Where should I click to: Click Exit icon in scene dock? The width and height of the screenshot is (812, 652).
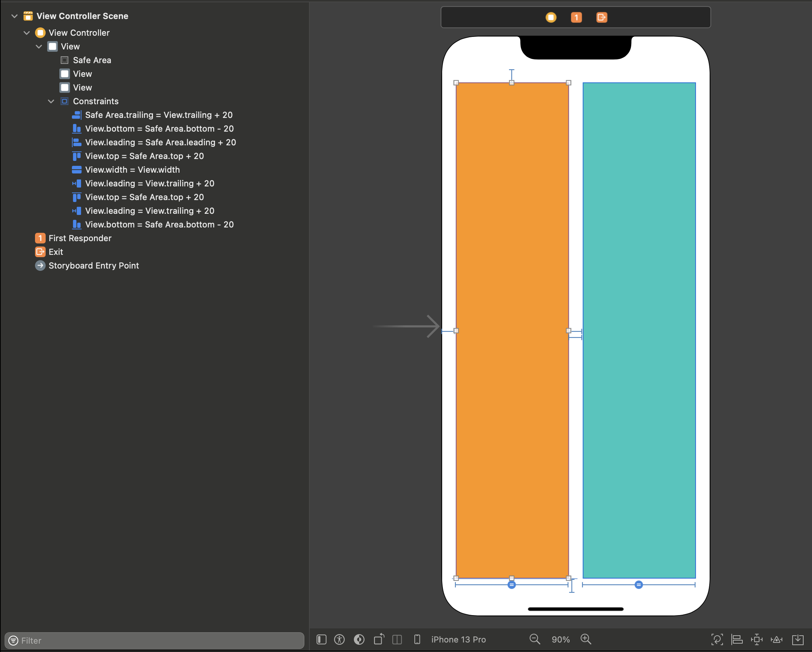[x=602, y=17]
